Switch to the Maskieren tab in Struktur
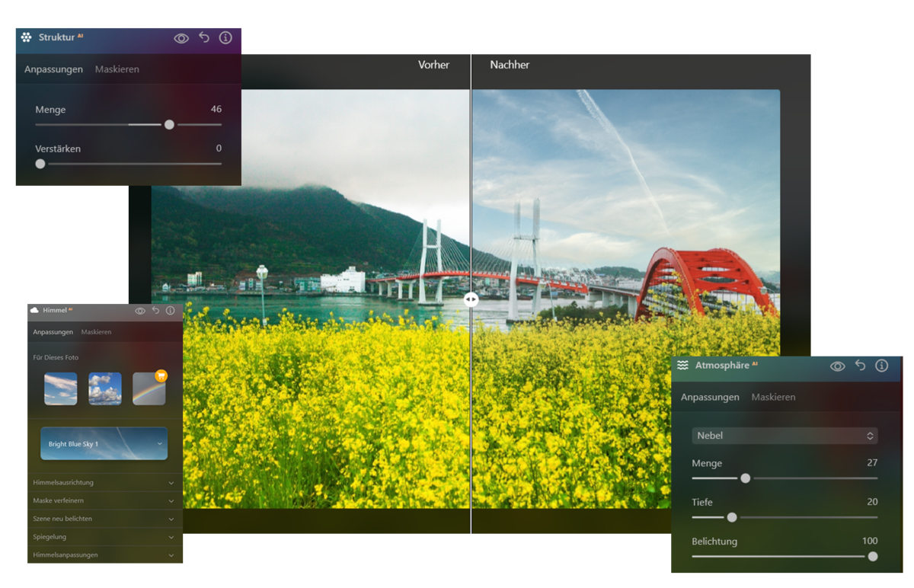 pyautogui.click(x=118, y=69)
